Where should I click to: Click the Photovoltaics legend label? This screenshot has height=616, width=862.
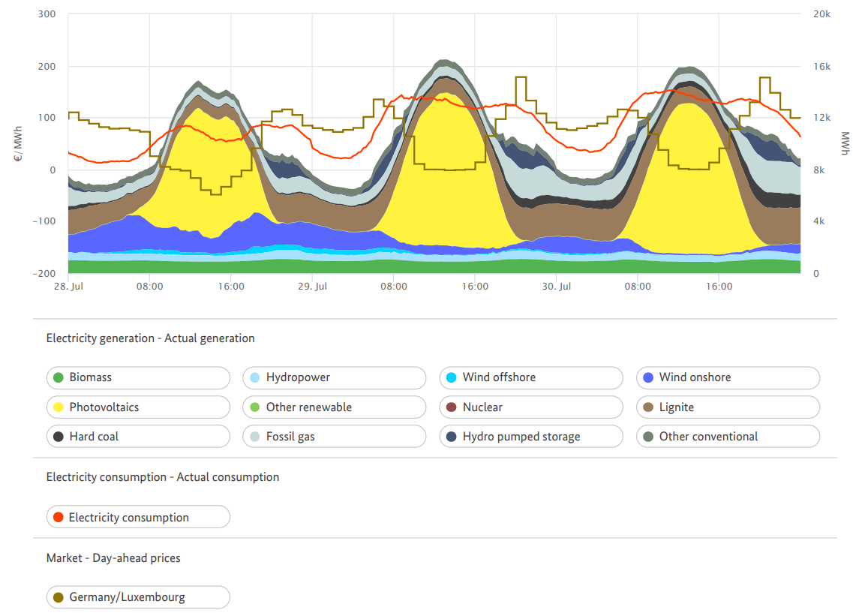[104, 407]
